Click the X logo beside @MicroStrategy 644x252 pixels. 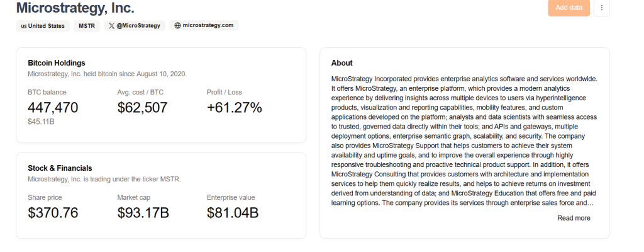111,26
